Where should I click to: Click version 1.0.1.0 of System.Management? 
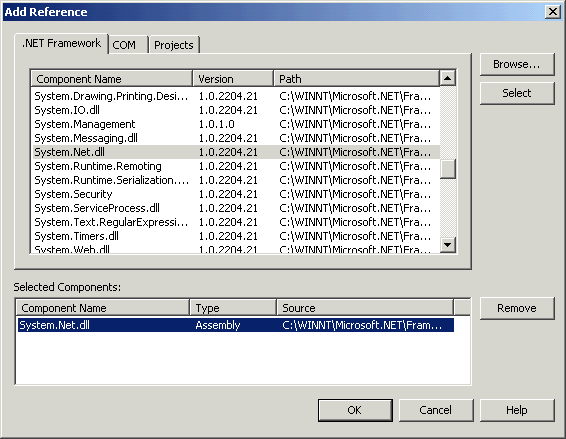[217, 124]
